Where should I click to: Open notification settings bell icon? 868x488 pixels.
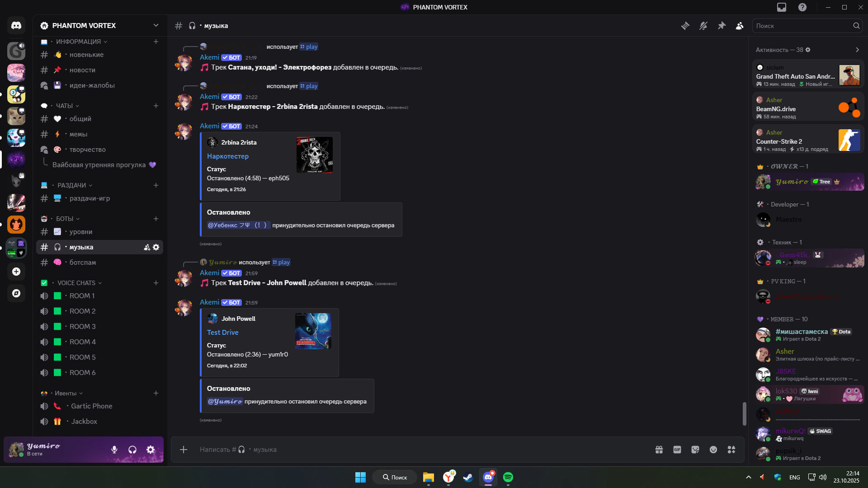click(703, 26)
